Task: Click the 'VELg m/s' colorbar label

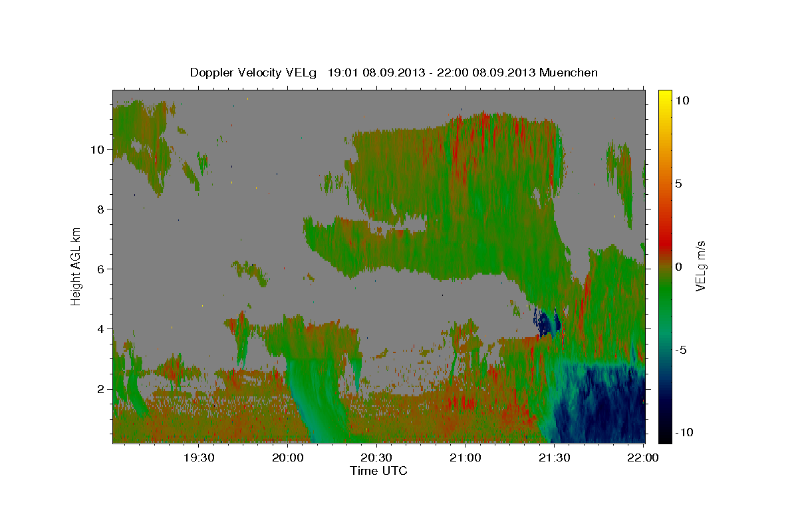Action: (x=700, y=266)
